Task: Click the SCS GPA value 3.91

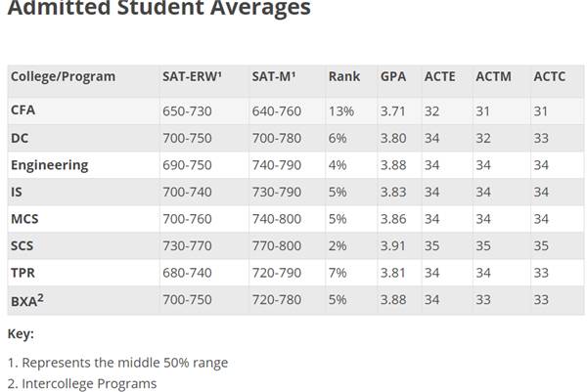Action: pyautogui.click(x=392, y=245)
